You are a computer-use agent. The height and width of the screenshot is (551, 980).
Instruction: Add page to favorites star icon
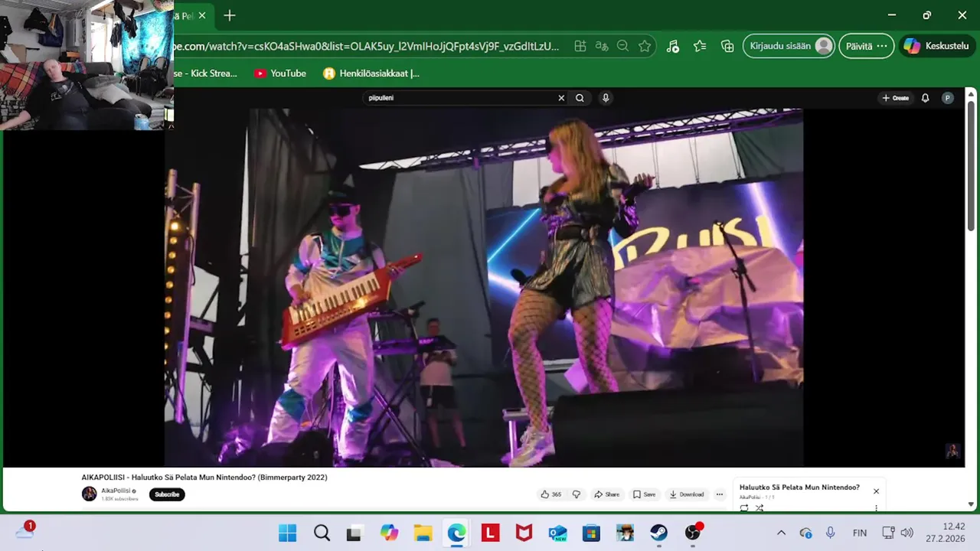(x=645, y=46)
